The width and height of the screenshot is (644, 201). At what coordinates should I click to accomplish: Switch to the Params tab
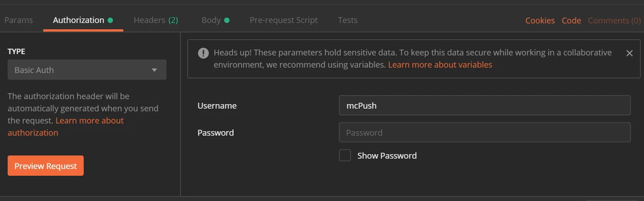click(x=18, y=20)
